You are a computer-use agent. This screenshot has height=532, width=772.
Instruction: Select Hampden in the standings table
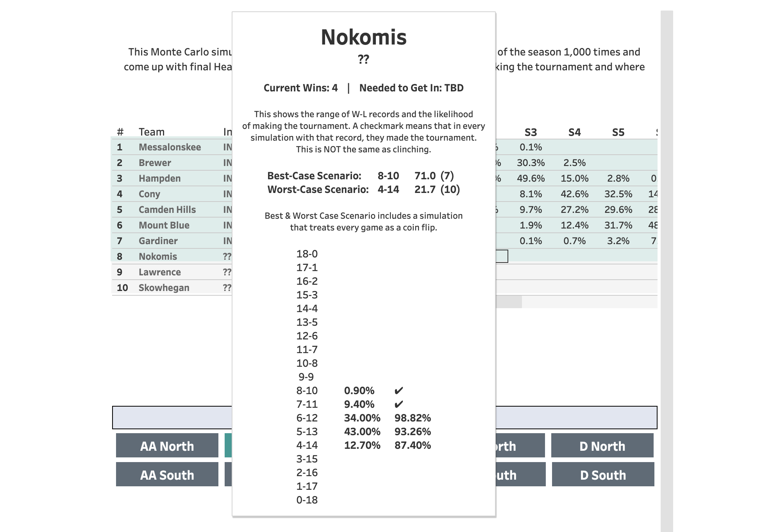pyautogui.click(x=159, y=179)
